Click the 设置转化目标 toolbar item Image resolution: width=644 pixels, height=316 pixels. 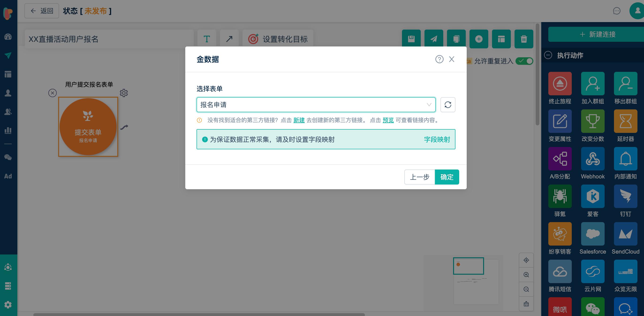click(x=278, y=39)
